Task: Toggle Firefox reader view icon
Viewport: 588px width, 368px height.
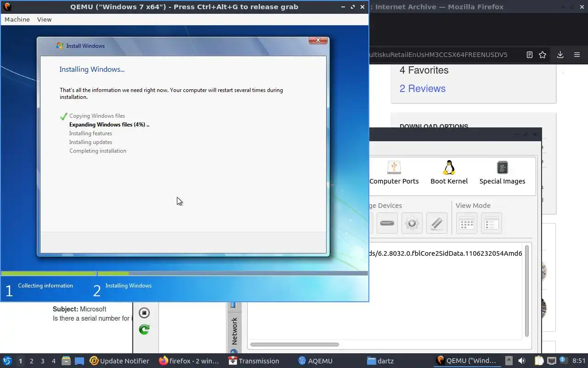Action: click(529, 55)
